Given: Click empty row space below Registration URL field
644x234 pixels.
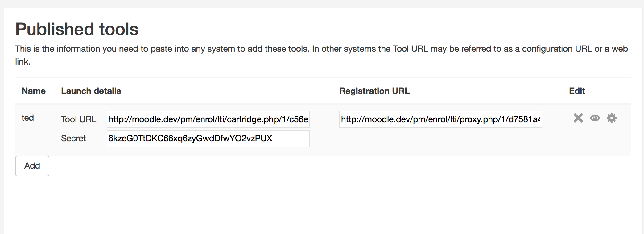Looking at the screenshot, I should 441,142.
